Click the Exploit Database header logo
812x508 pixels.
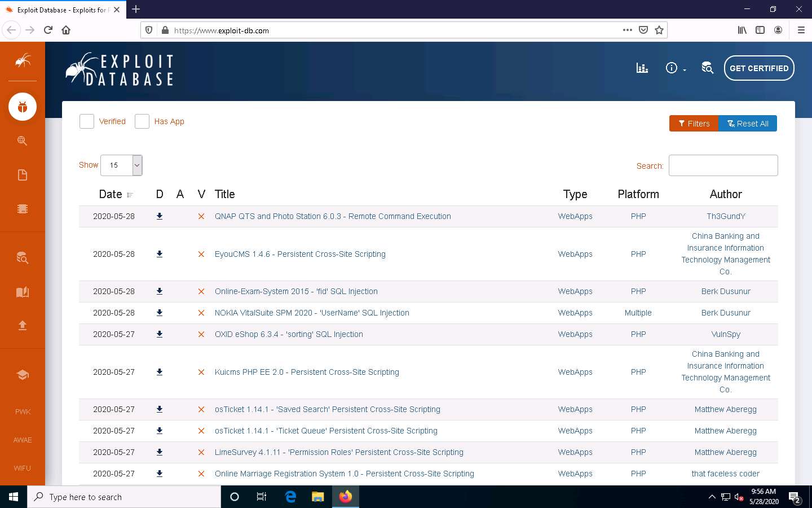tap(120, 69)
